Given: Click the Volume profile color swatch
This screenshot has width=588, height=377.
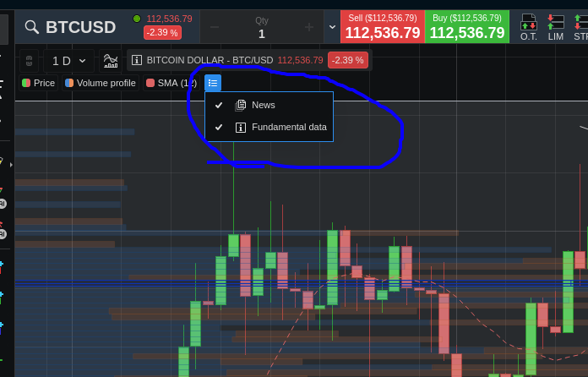Looking at the screenshot, I should click(69, 83).
